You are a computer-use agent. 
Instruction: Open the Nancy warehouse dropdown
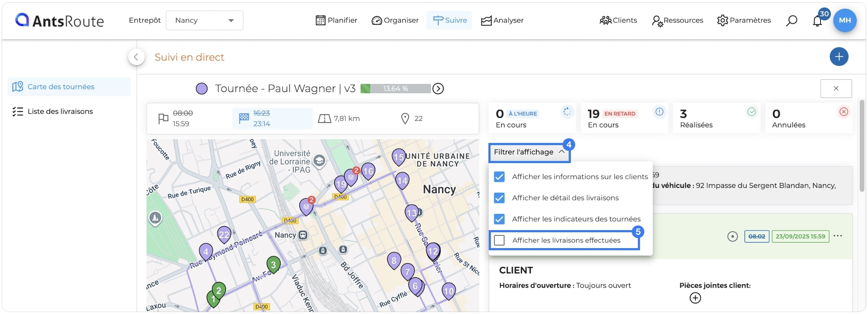pyautogui.click(x=204, y=21)
